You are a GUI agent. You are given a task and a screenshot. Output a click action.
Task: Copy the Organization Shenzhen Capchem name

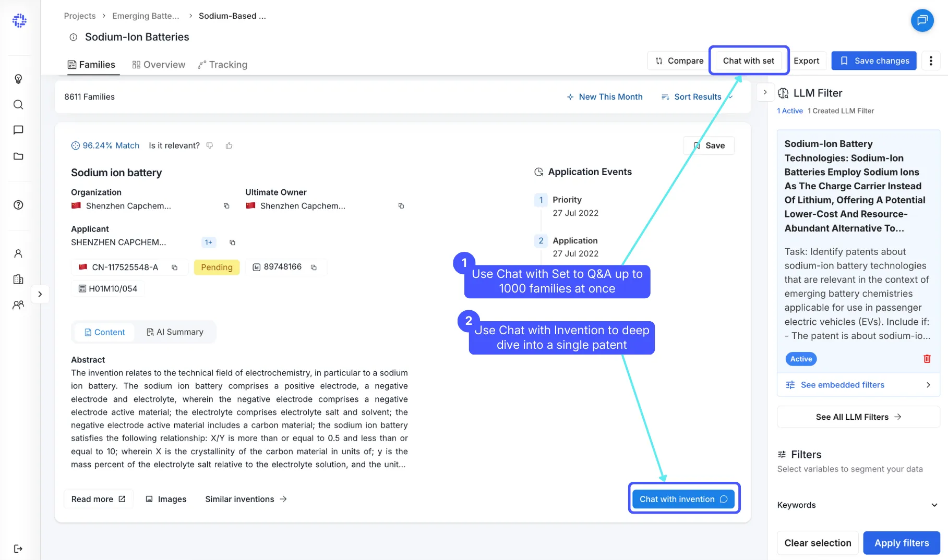click(x=226, y=206)
